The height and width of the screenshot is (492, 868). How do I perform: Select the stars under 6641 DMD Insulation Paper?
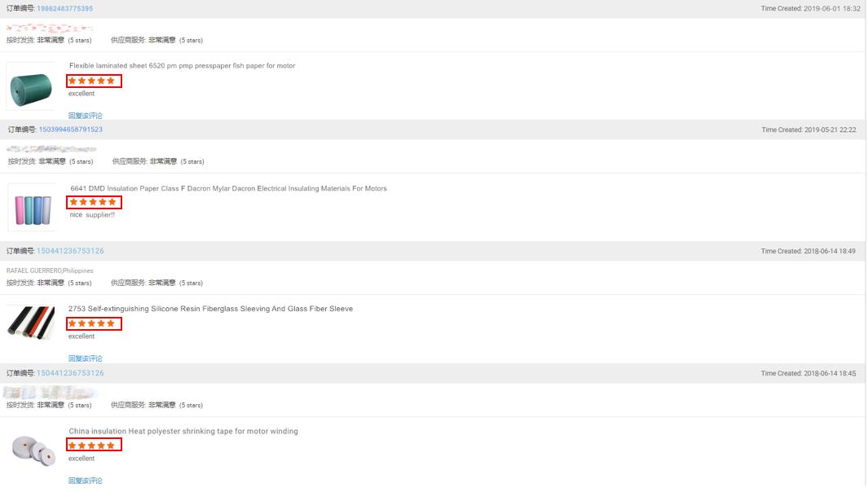point(94,202)
